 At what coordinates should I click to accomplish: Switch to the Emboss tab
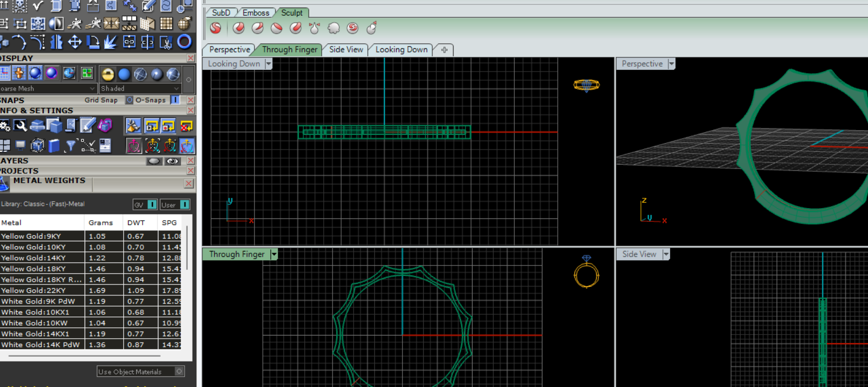coord(256,12)
